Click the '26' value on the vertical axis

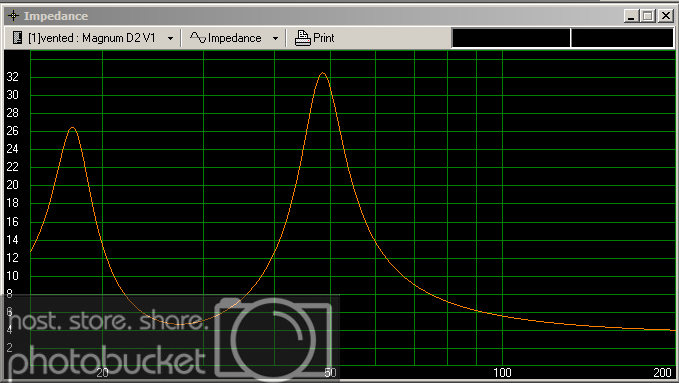pos(13,131)
